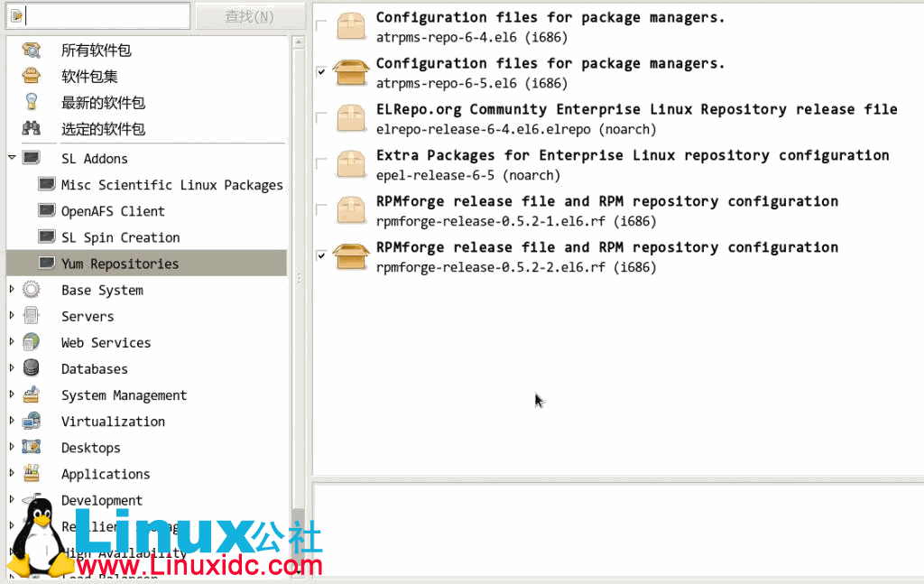
Task: Click the Base System gear icon
Action: (x=32, y=290)
